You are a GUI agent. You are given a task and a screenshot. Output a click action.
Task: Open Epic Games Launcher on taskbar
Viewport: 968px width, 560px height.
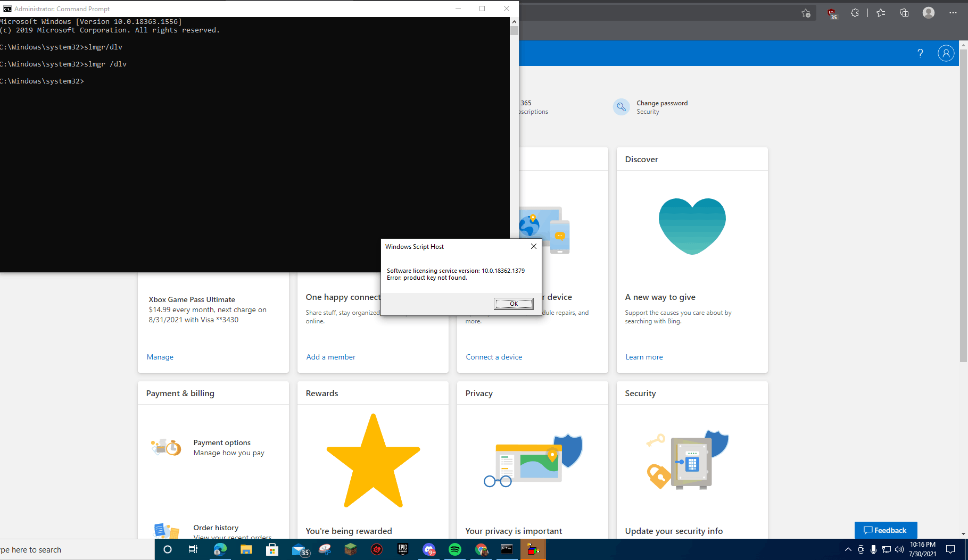pyautogui.click(x=402, y=549)
